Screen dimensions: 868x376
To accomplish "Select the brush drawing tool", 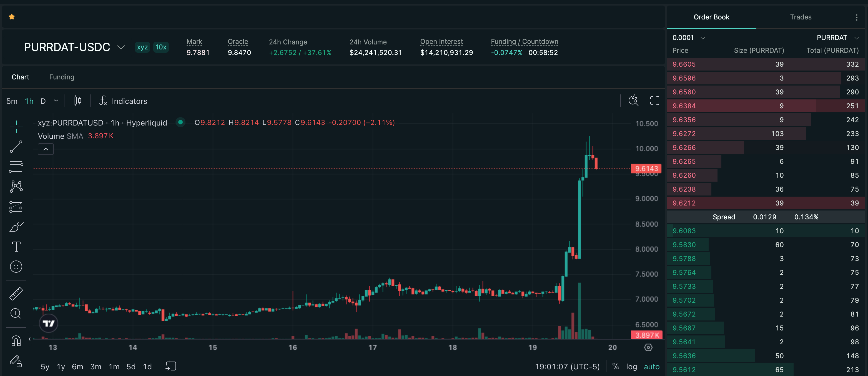I will 16,227.
